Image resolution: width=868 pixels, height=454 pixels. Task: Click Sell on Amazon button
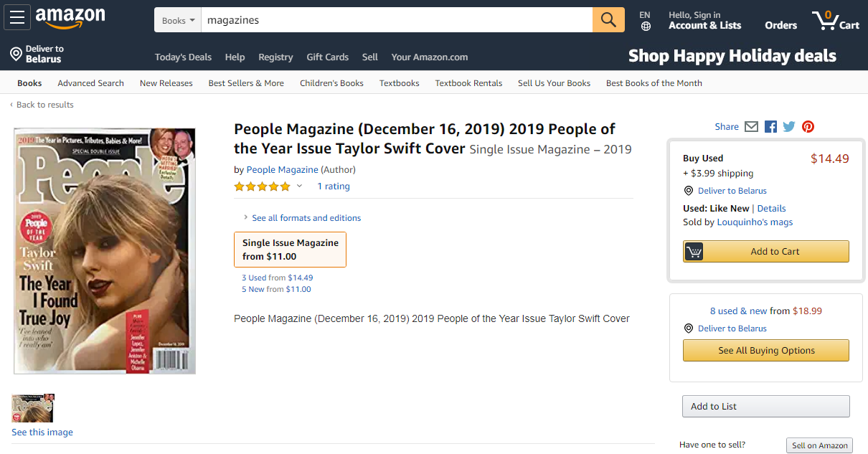click(x=819, y=445)
